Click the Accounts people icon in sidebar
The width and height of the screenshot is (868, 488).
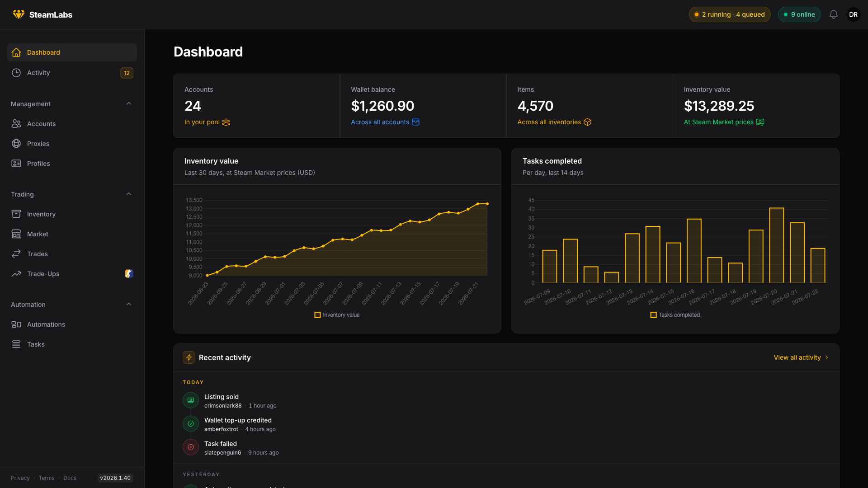pyautogui.click(x=16, y=124)
